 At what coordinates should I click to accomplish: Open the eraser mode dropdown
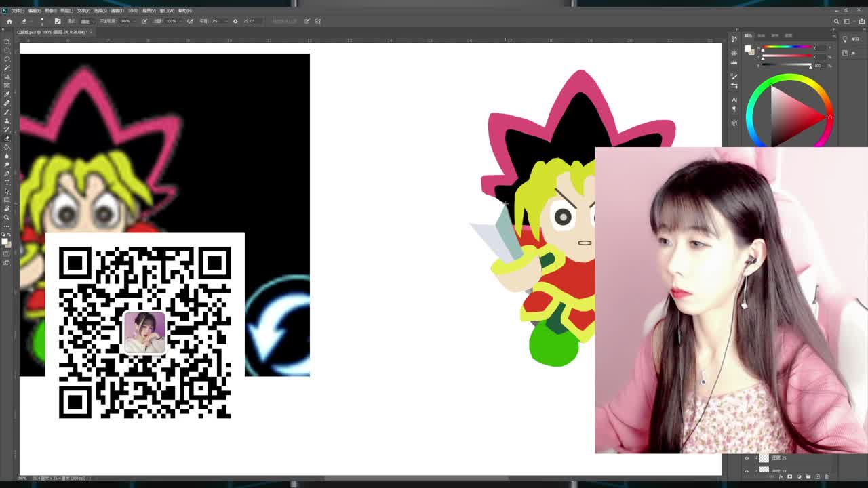[87, 21]
